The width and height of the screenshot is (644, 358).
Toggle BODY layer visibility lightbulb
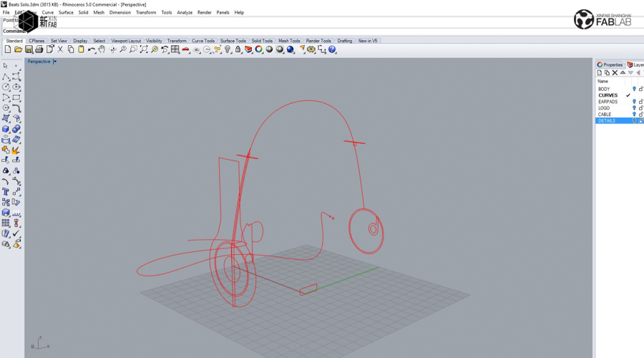click(634, 89)
